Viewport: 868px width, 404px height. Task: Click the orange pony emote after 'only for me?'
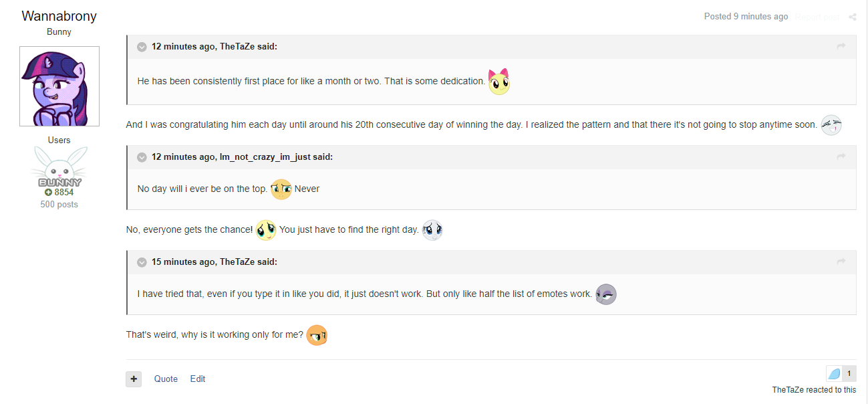[317, 335]
